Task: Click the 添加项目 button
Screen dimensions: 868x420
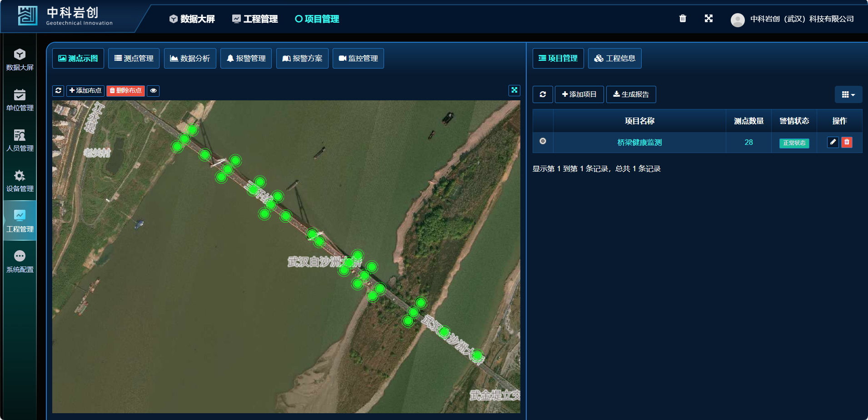Action: click(579, 94)
